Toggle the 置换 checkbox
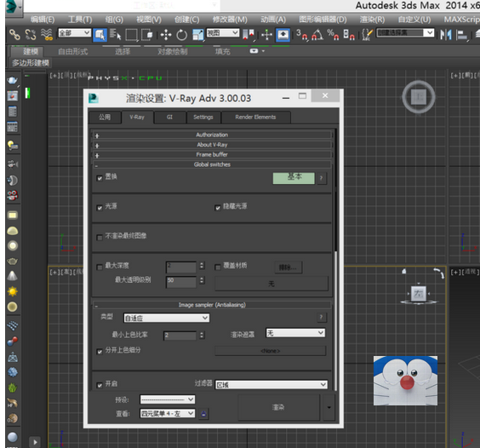Viewport: 480px width, 448px height. (x=100, y=178)
